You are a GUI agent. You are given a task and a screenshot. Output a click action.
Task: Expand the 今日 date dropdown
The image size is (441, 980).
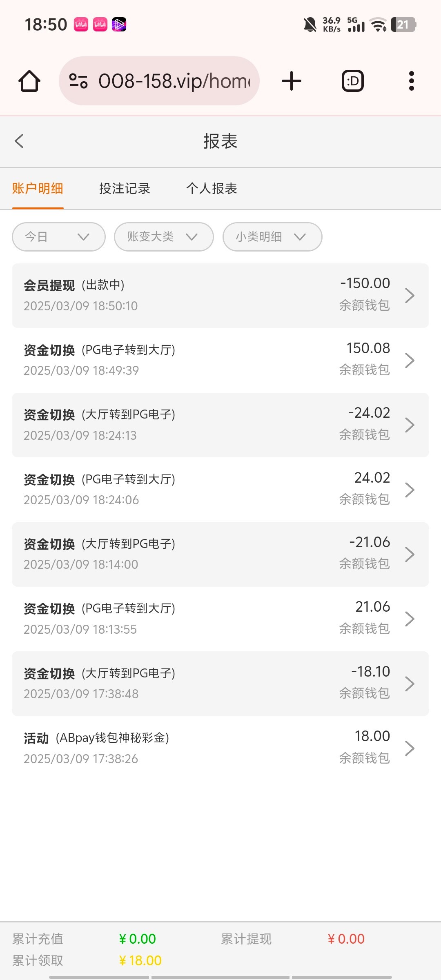[58, 237]
